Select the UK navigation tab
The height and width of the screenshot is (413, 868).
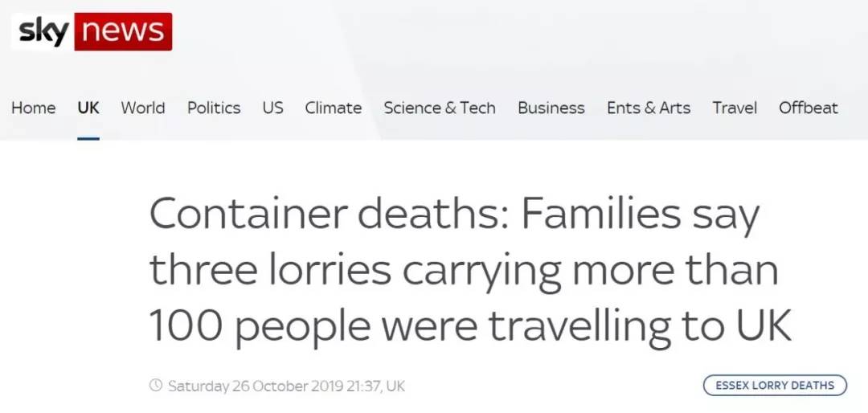click(88, 108)
